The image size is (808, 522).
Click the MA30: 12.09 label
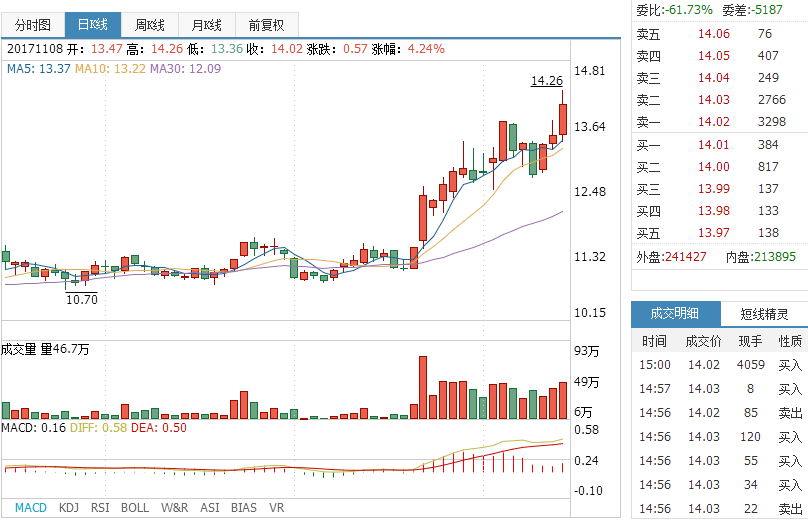pos(186,69)
